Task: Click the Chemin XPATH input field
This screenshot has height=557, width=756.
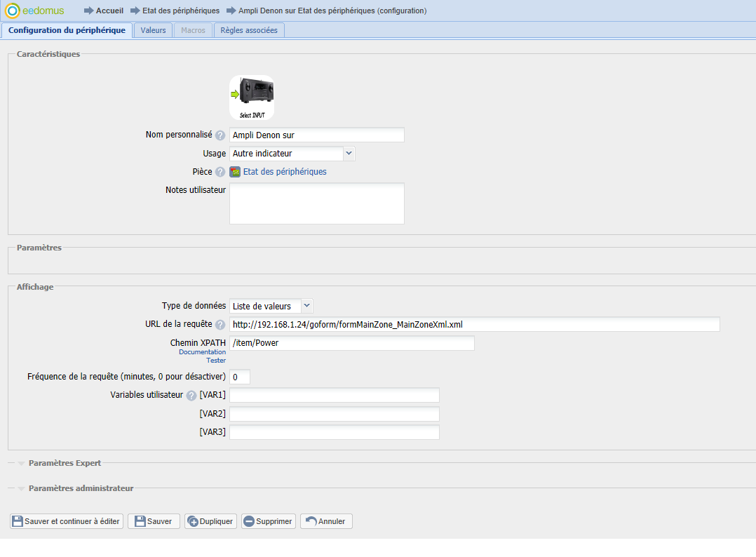Action: pos(351,343)
